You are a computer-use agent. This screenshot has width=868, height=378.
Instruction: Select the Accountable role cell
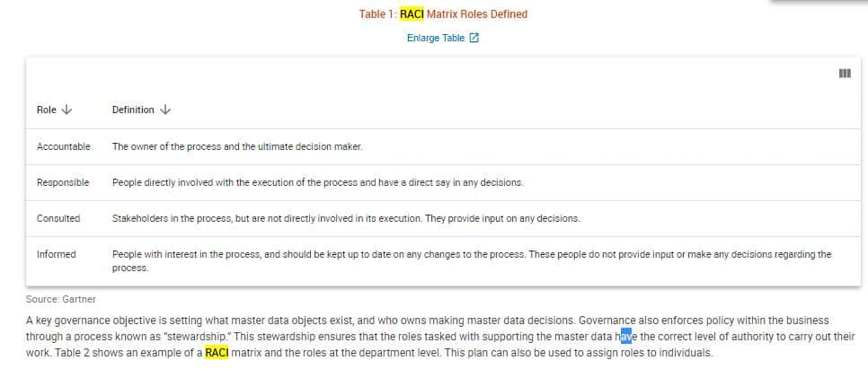pyautogui.click(x=63, y=146)
